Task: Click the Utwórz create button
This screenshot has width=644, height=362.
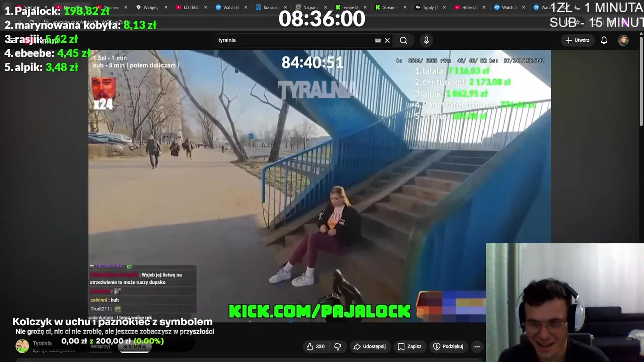Action: pyautogui.click(x=577, y=40)
